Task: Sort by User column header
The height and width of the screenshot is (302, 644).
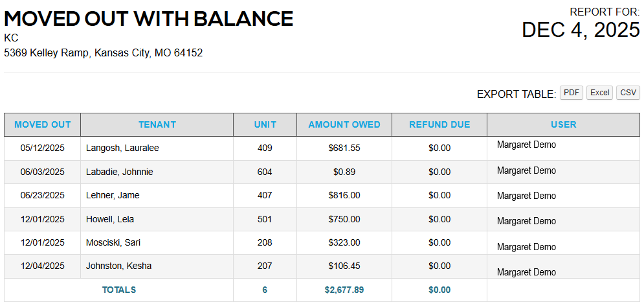Action: pos(563,124)
